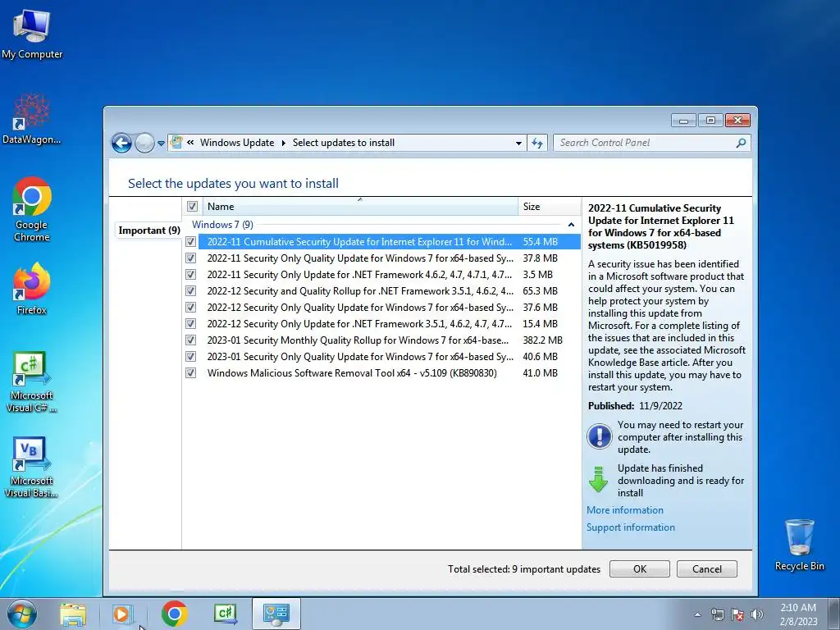840x630 pixels.
Task: Open recent pages dropdown arrow
Action: coord(161,144)
